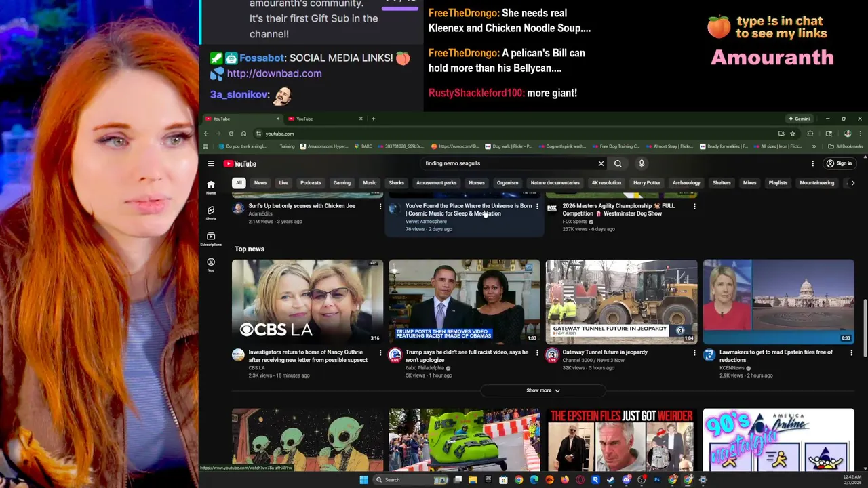Select the Podcasts filter chip
The width and height of the screenshot is (868, 488).
pyautogui.click(x=311, y=182)
